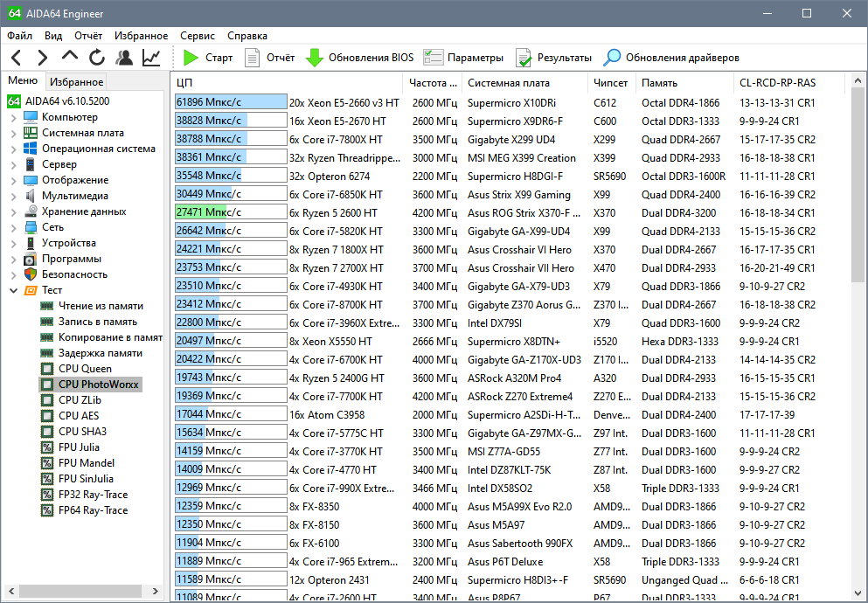Select the 8x Ryzen 7 1800X HT cell

[336, 250]
